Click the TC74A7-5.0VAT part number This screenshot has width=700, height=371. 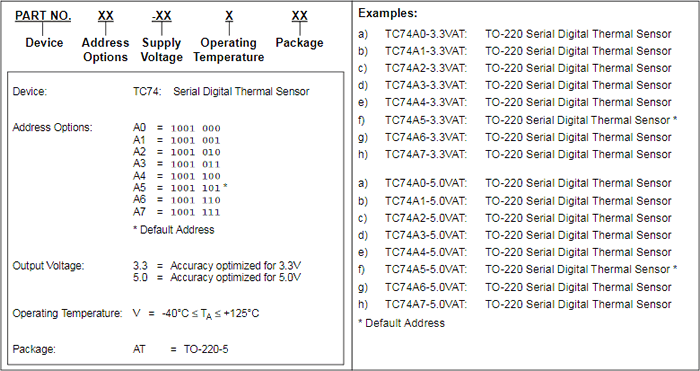(x=426, y=304)
